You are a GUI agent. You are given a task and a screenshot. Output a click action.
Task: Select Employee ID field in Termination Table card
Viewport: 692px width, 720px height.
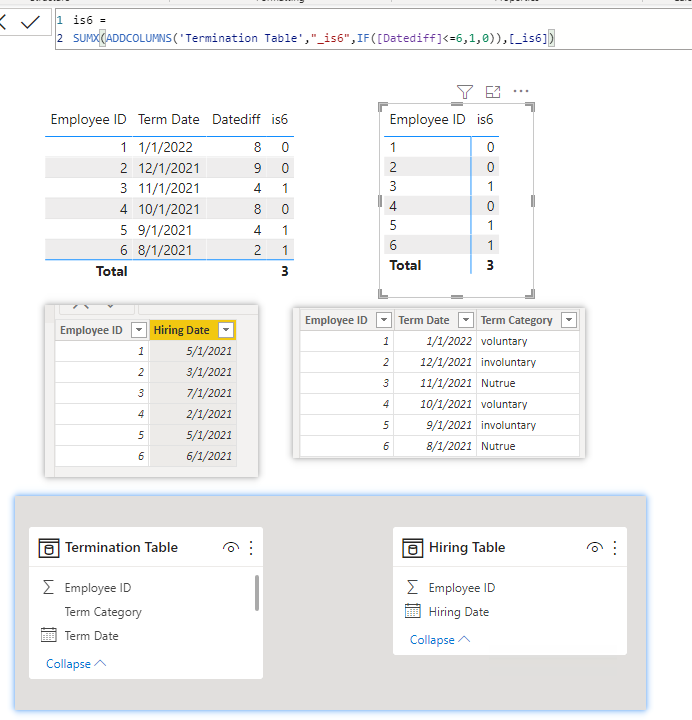click(x=97, y=588)
